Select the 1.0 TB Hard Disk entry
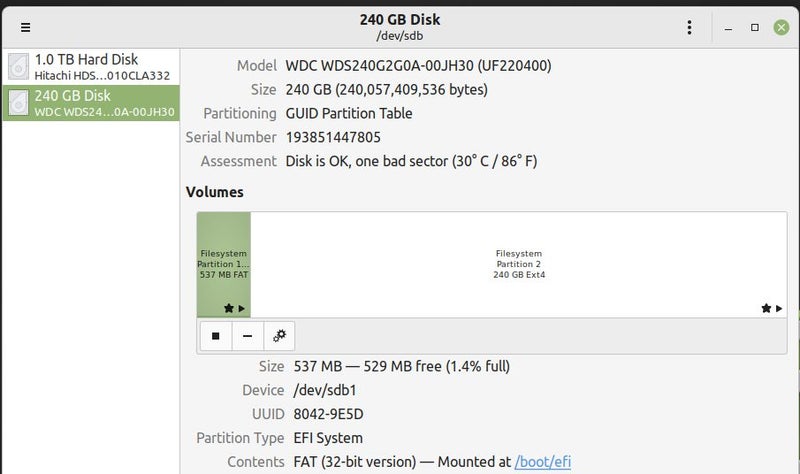800x474 pixels. coord(91,67)
